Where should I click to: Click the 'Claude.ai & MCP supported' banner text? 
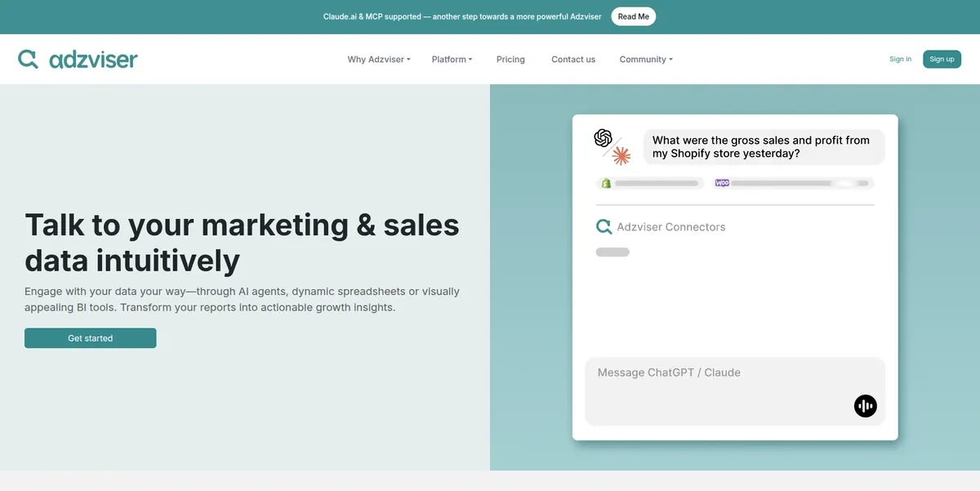click(462, 16)
